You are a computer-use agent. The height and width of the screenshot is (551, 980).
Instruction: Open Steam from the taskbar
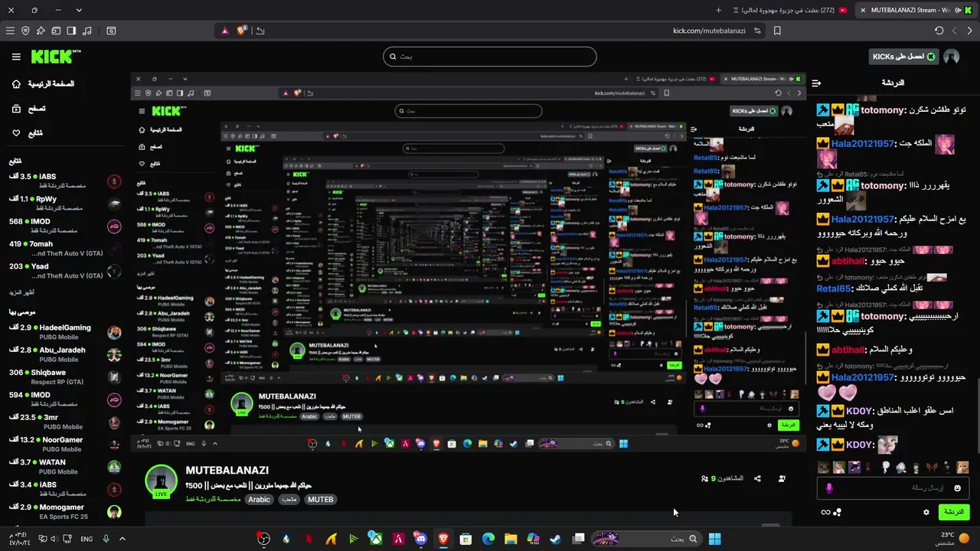pos(555,539)
